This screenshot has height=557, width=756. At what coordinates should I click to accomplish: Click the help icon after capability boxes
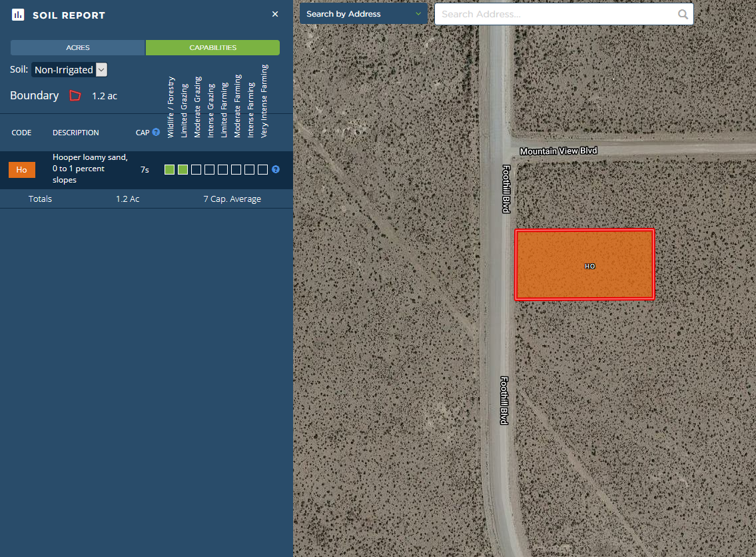point(276,170)
